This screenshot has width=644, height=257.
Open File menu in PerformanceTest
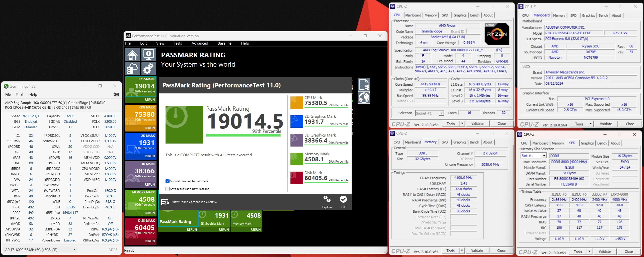pos(128,43)
